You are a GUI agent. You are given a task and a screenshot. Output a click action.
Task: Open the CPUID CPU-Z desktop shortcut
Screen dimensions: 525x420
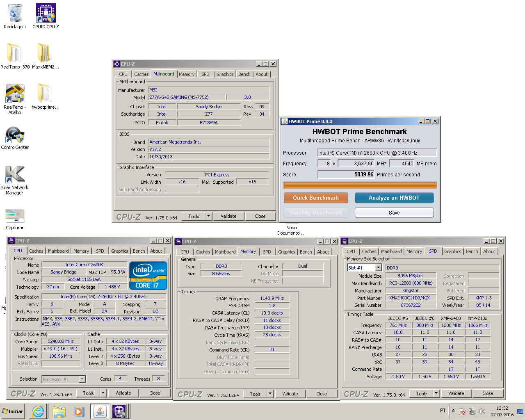click(46, 16)
